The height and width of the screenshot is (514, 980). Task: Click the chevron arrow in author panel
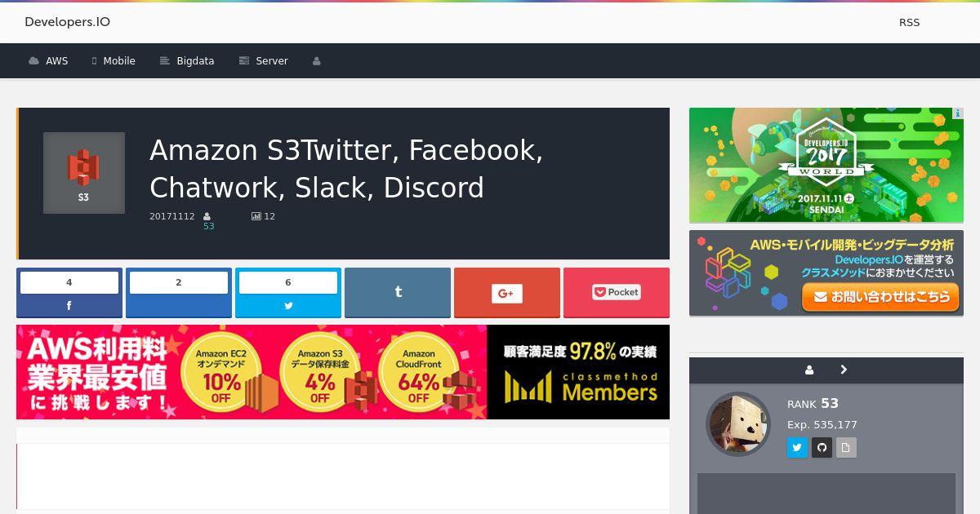coord(844,370)
